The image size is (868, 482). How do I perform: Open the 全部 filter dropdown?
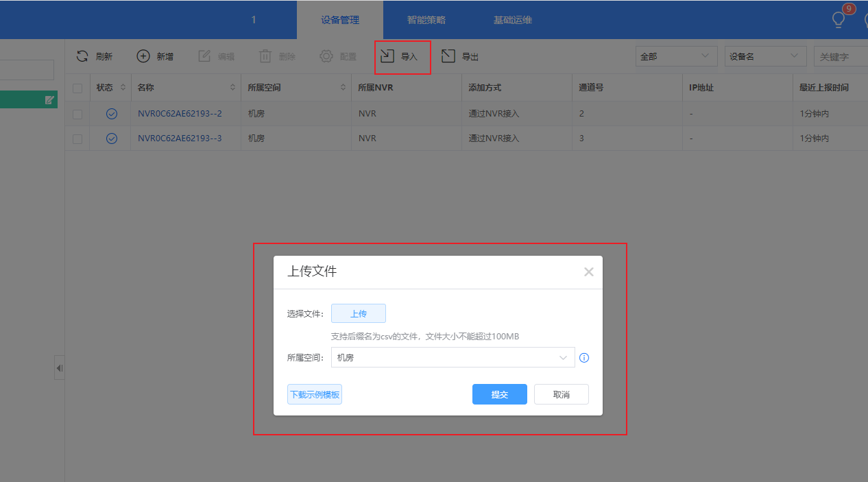point(677,56)
